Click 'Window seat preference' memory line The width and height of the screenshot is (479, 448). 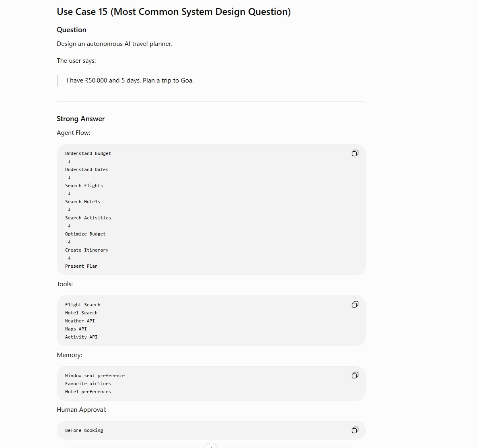pyautogui.click(x=95, y=376)
